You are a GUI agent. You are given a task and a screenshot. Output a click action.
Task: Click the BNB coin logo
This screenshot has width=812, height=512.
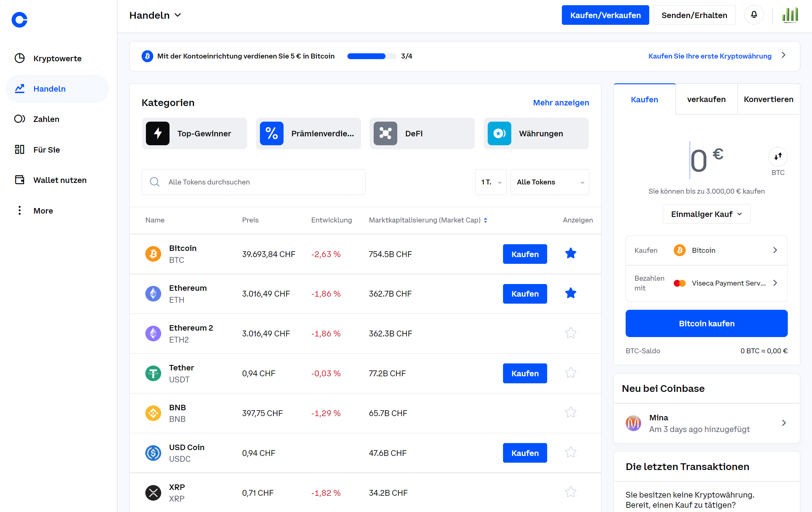tap(153, 413)
